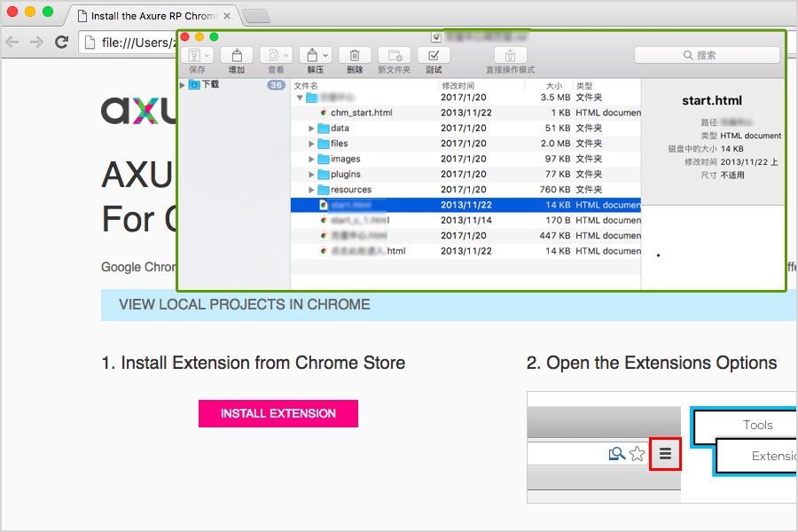Open the Extract (解压) dropdown arrow
This screenshot has height=532, width=798.
coord(325,55)
